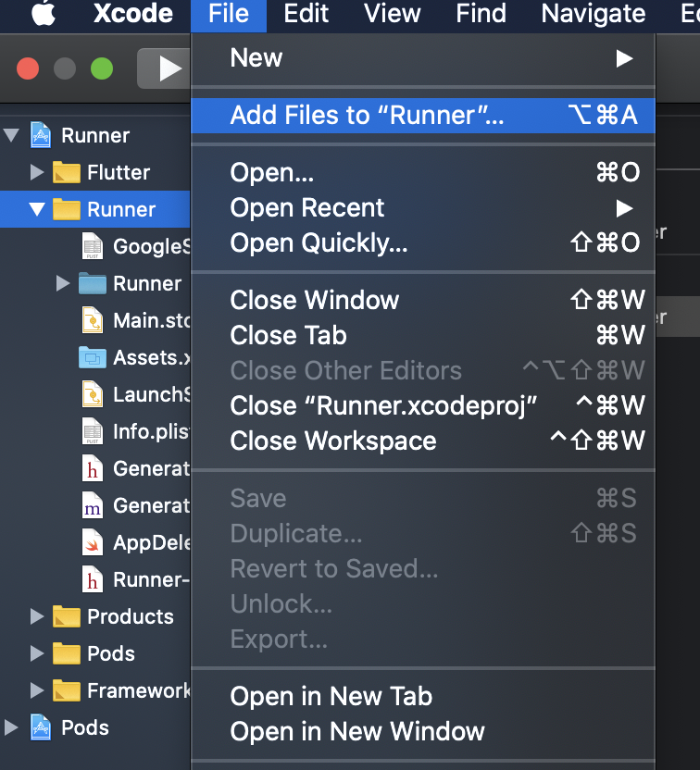The height and width of the screenshot is (770, 700).
Task: Click the GoogleService plist file icon
Action: [x=93, y=246]
